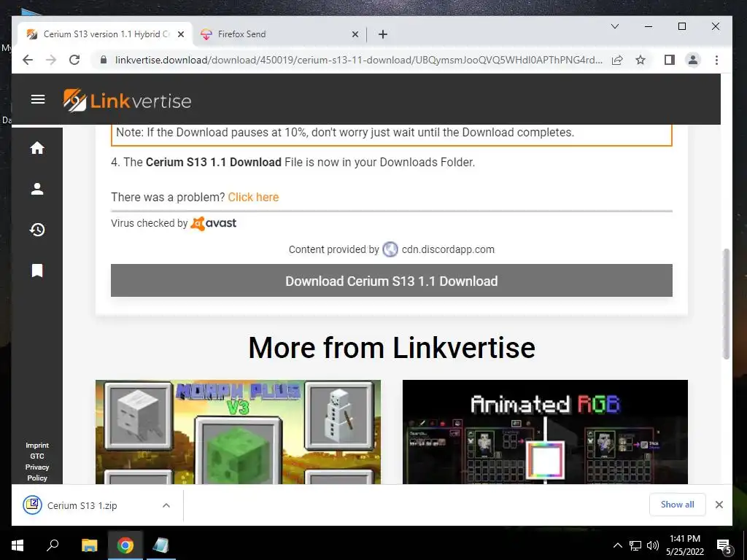Share this page from the address bar
The width and height of the screenshot is (747, 560).
tap(617, 60)
